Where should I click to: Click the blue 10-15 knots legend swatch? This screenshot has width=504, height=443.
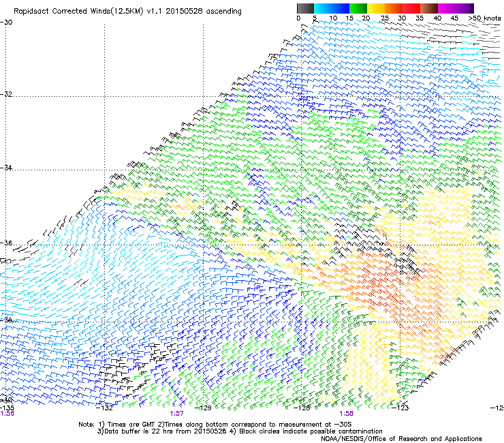(341, 8)
